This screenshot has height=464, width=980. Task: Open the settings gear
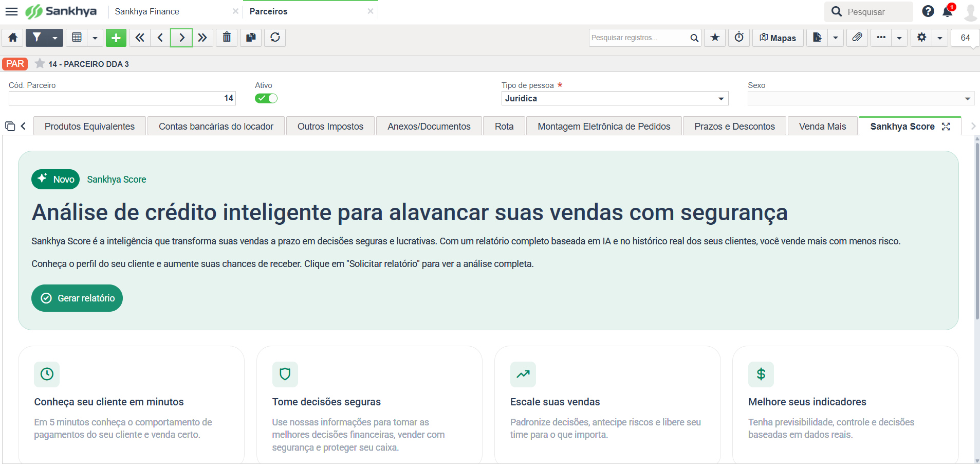[x=921, y=38]
